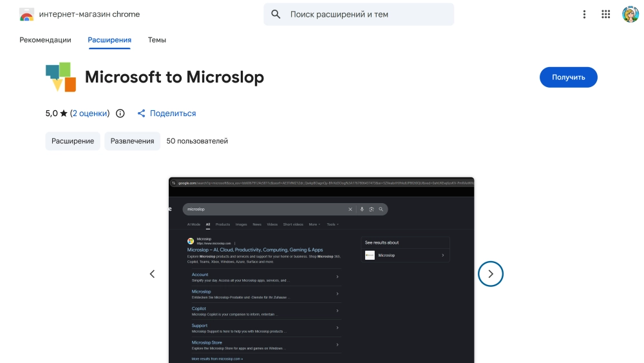
Task: Click the Chrome Web Store rainbow logo
Action: tap(26, 14)
